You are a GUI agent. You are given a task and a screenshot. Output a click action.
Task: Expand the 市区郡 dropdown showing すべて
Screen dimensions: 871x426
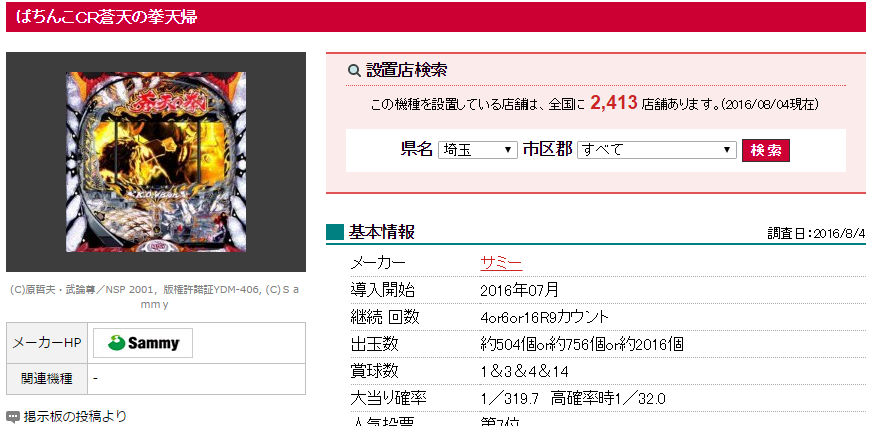[x=657, y=150]
